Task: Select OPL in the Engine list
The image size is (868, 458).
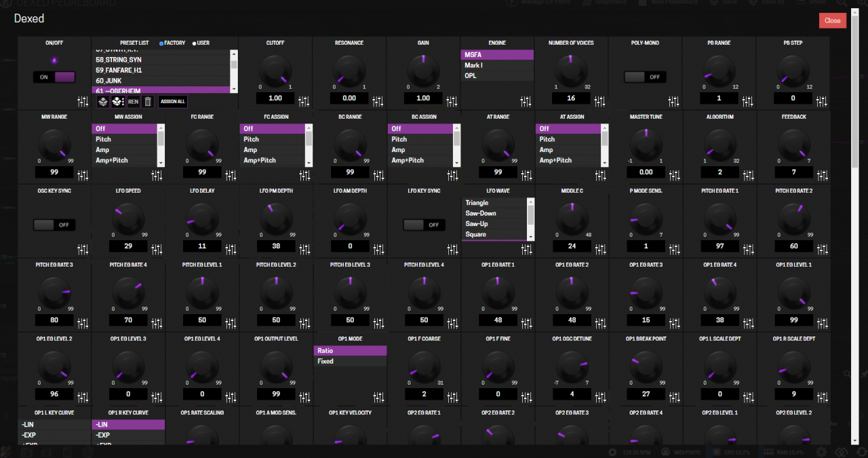Action: click(x=497, y=76)
